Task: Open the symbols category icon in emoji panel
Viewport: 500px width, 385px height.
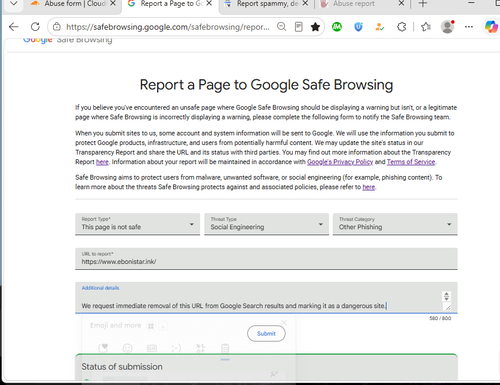Action: [x=201, y=348]
